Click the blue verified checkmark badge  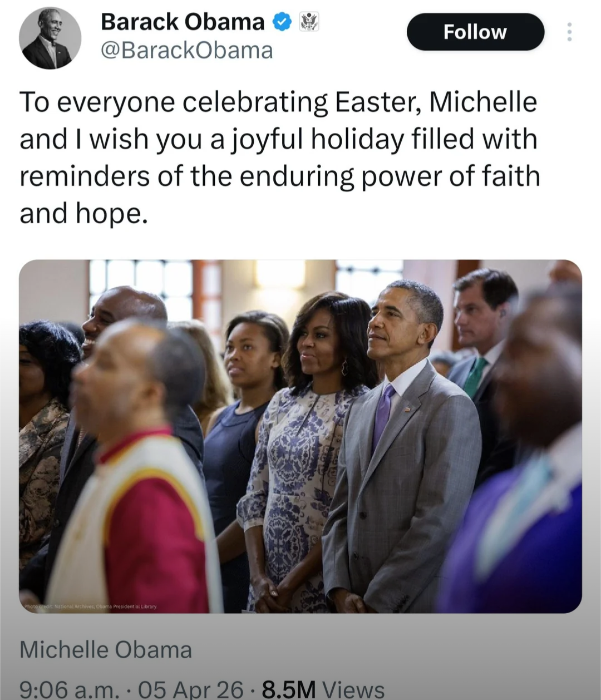[x=282, y=22]
